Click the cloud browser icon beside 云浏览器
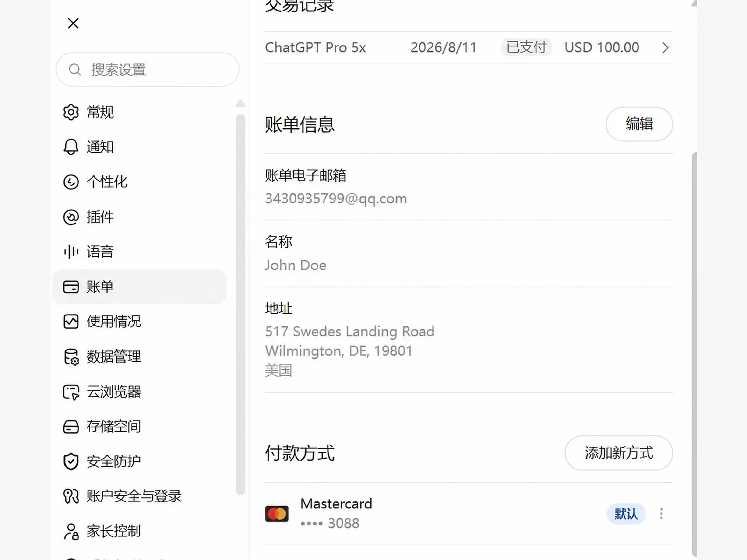This screenshot has height=560, width=747. coord(71,392)
